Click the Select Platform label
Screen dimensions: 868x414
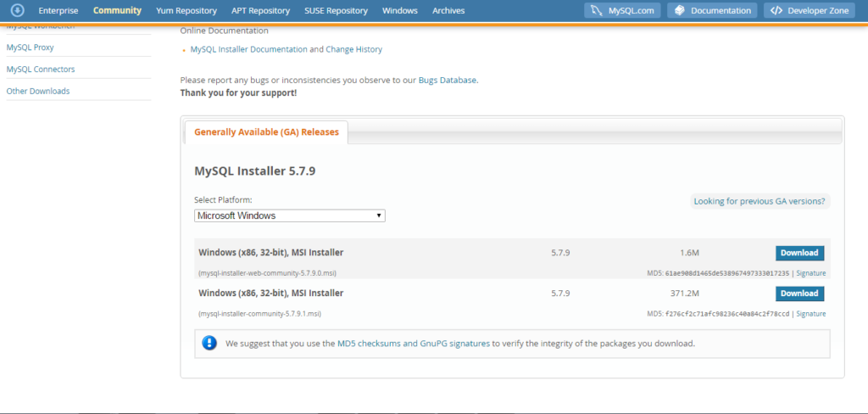tap(223, 200)
